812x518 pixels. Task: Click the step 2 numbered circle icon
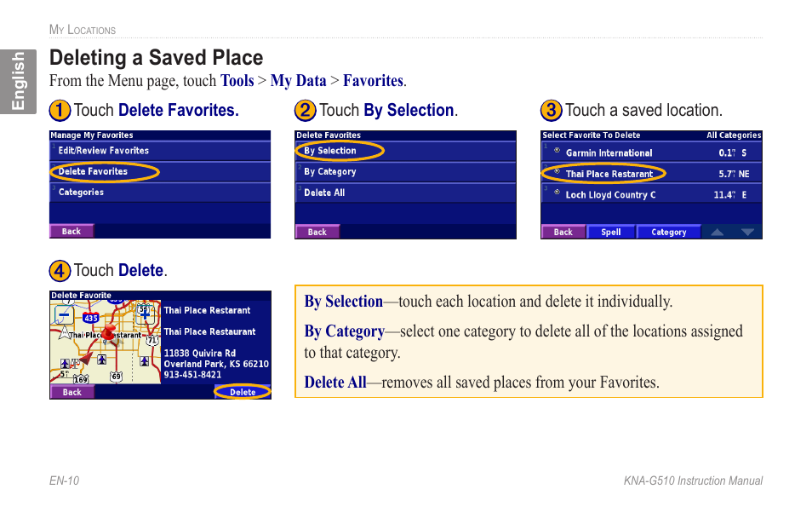point(305,110)
